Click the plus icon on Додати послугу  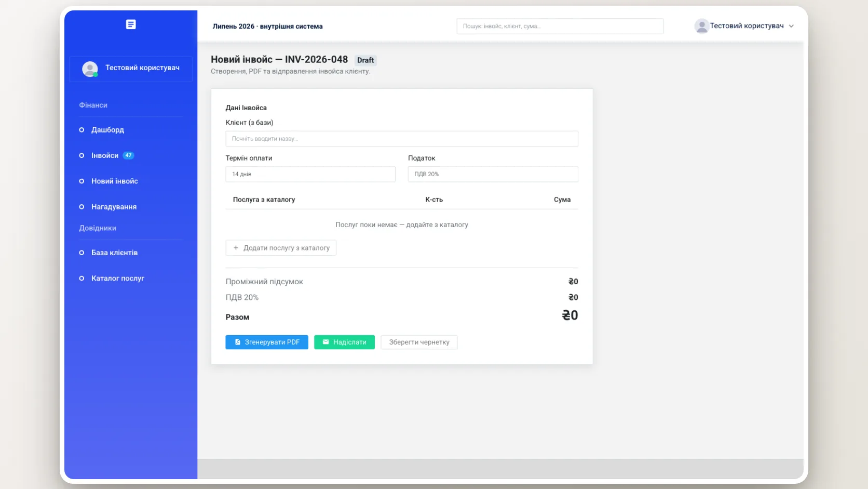[x=236, y=248]
